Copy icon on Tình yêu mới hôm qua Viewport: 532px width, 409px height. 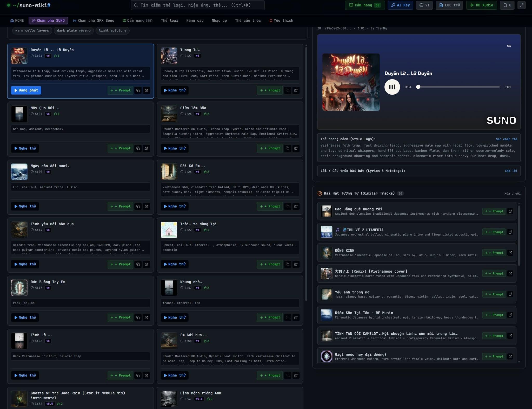point(138,264)
